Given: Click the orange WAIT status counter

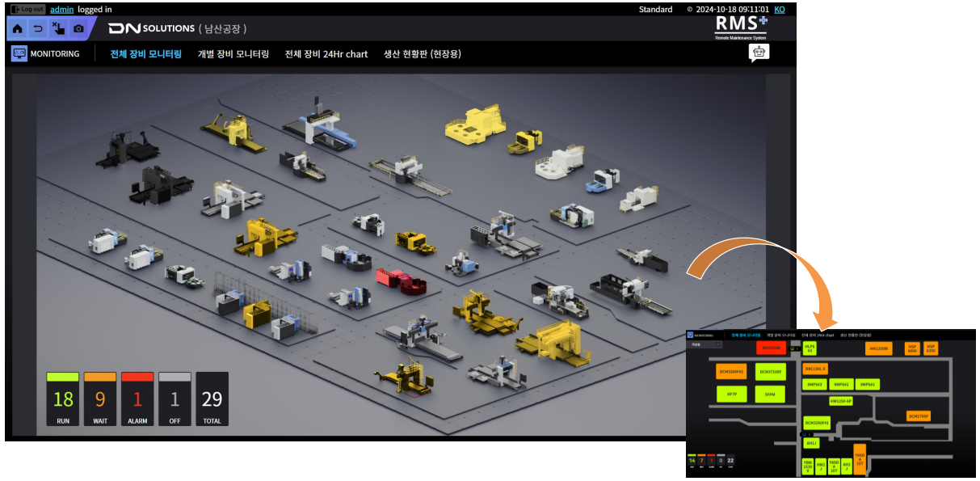Looking at the screenshot, I should (x=100, y=399).
